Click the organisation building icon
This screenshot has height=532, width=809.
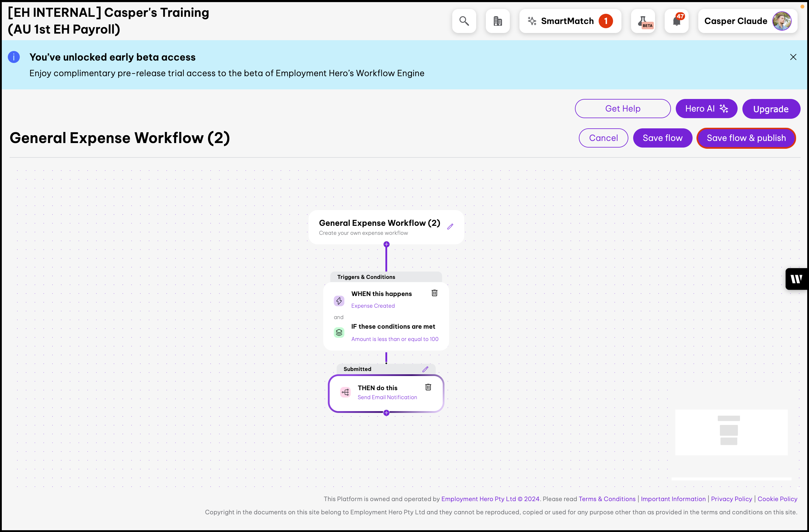tap(498, 21)
